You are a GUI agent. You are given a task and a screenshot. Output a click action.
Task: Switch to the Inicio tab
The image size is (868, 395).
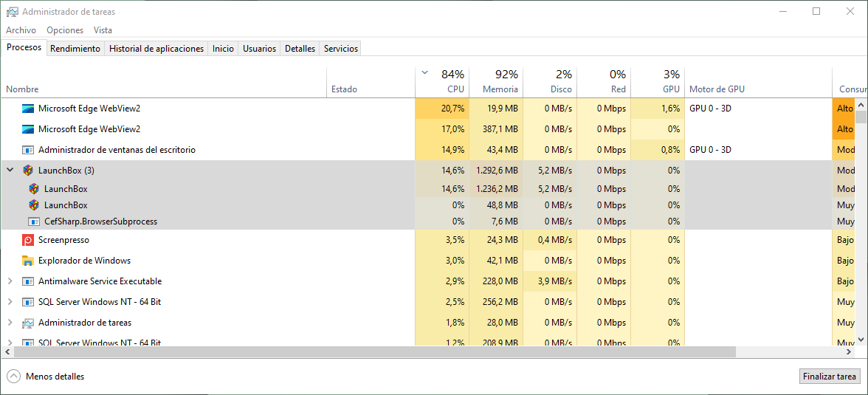(223, 49)
